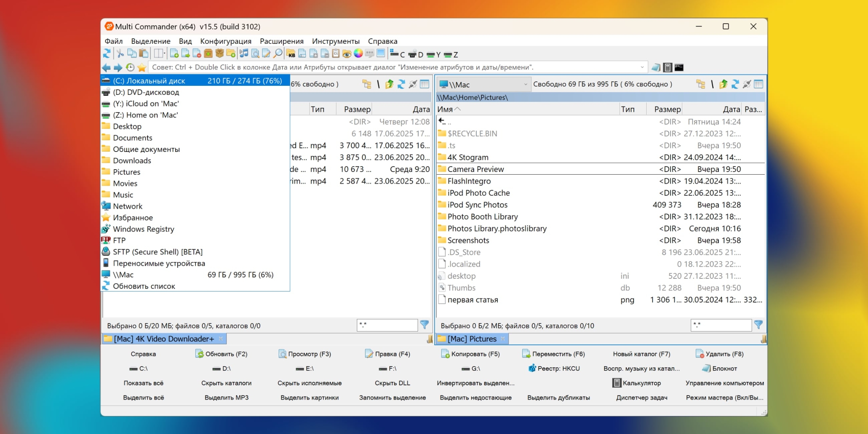Click the music note icon in toolbar

tap(244, 54)
